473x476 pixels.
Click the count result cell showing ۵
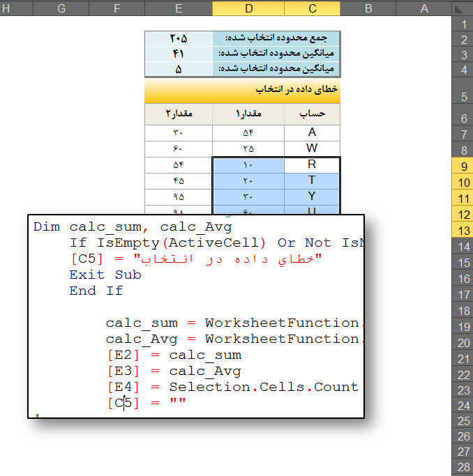(179, 70)
